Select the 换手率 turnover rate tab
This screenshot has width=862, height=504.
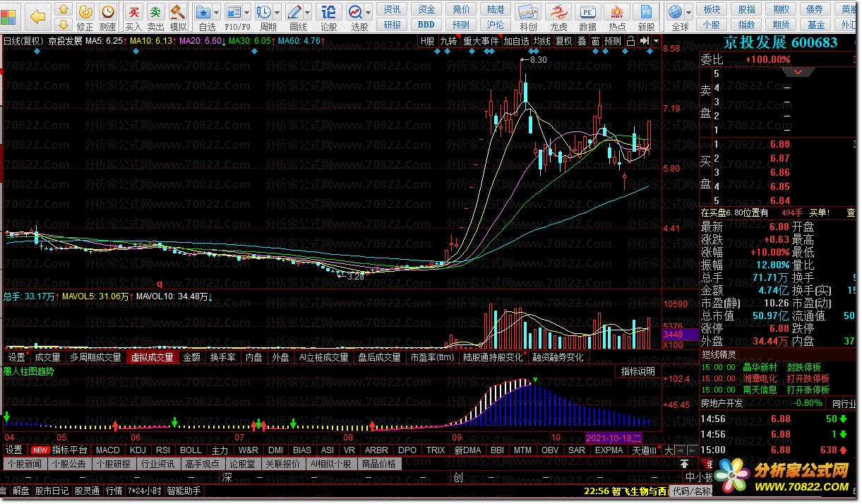pos(223,357)
